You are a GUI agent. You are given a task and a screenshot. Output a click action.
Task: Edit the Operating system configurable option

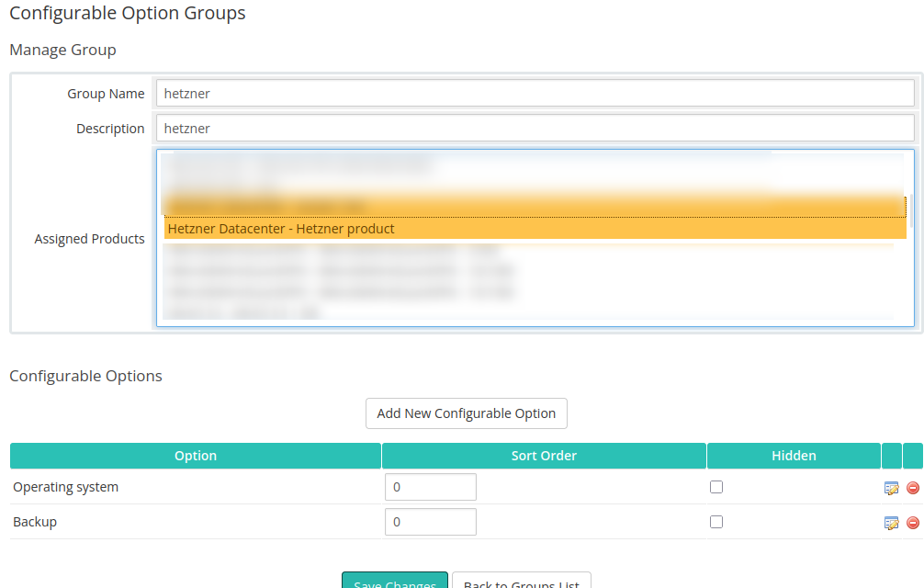coord(891,488)
